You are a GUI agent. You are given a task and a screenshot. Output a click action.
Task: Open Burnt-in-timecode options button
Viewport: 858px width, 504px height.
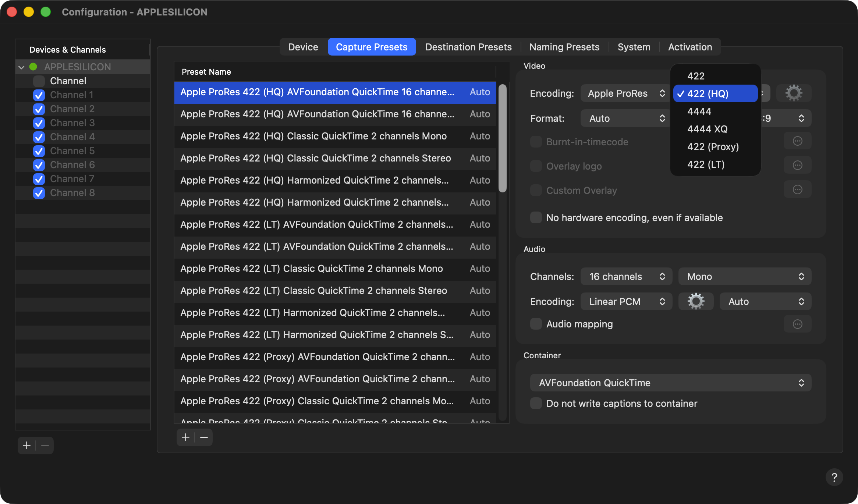797,141
